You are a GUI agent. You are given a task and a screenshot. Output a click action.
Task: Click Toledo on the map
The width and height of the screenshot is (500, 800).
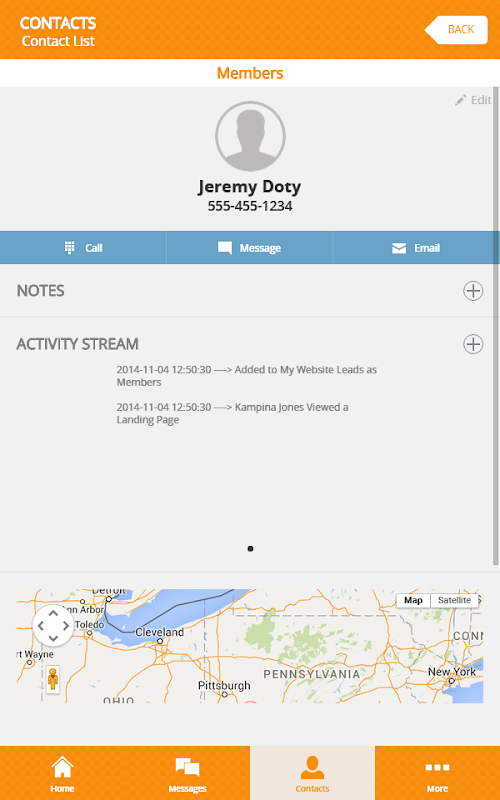pos(89,625)
